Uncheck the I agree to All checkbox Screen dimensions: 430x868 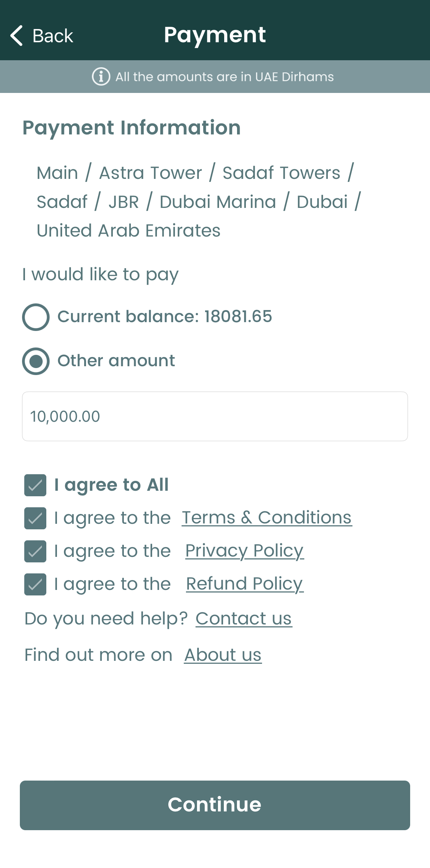pos(35,485)
